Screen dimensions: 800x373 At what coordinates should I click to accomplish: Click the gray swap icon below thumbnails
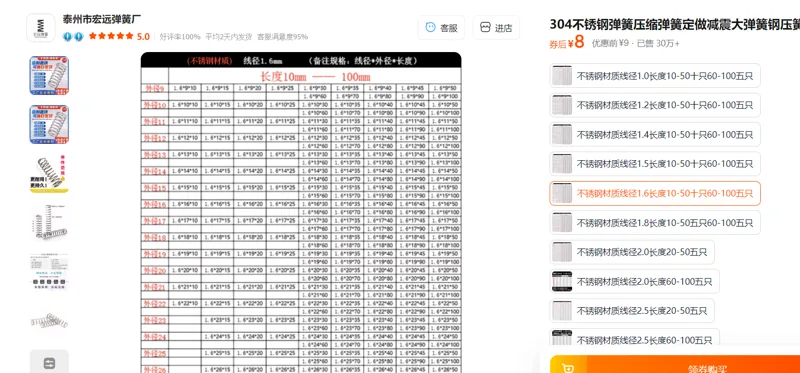[x=49, y=363]
